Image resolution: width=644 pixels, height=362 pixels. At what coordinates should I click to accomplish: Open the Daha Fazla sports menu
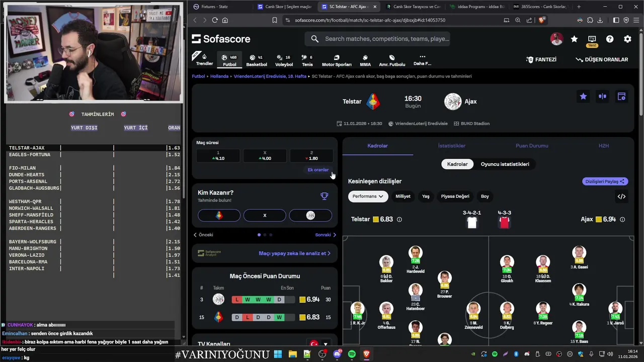click(422, 60)
